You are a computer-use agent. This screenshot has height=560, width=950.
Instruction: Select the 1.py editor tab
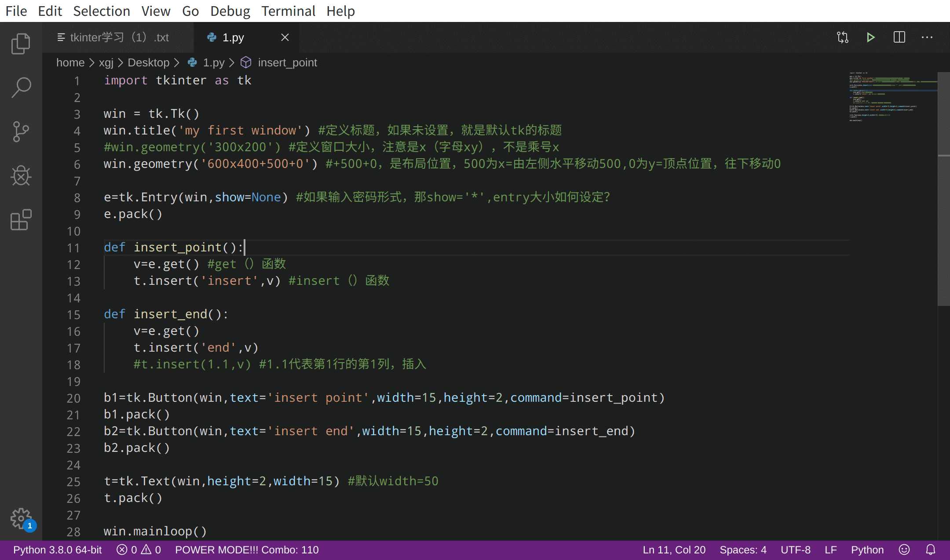click(x=246, y=37)
